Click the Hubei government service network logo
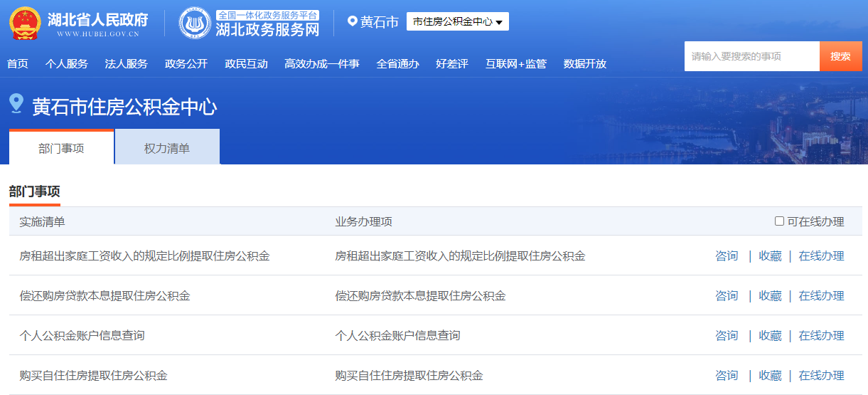Screen dimensions: 868x395 click(x=195, y=23)
